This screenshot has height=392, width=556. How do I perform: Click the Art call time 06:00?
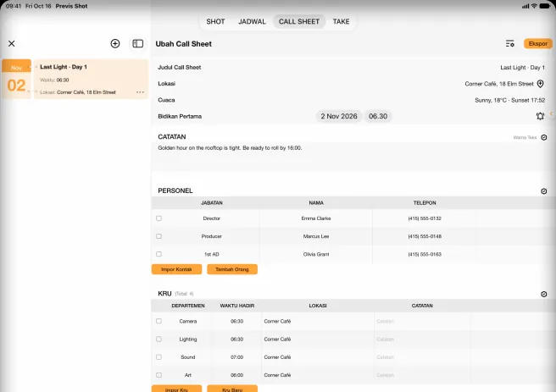[236, 375]
